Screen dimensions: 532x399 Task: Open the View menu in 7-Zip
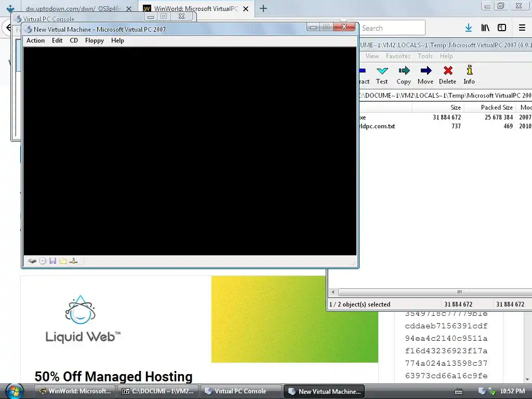click(x=372, y=56)
